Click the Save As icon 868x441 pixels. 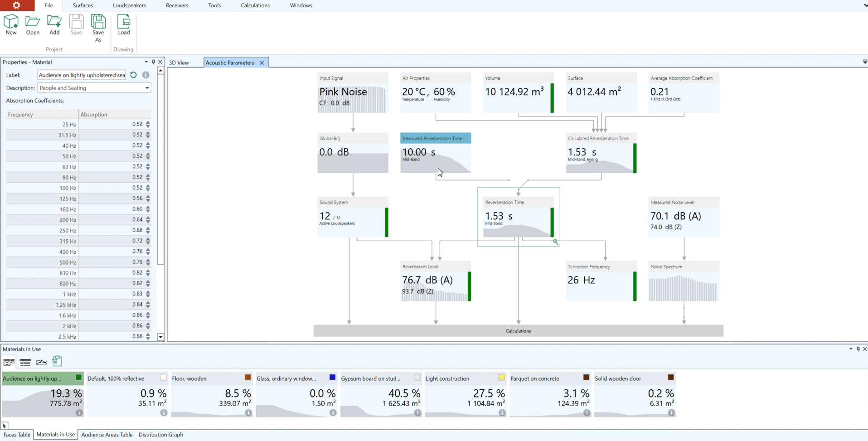point(98,27)
